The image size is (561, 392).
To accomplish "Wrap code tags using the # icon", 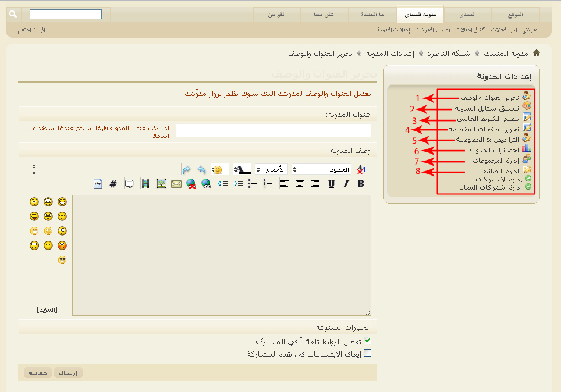I will 113,184.
